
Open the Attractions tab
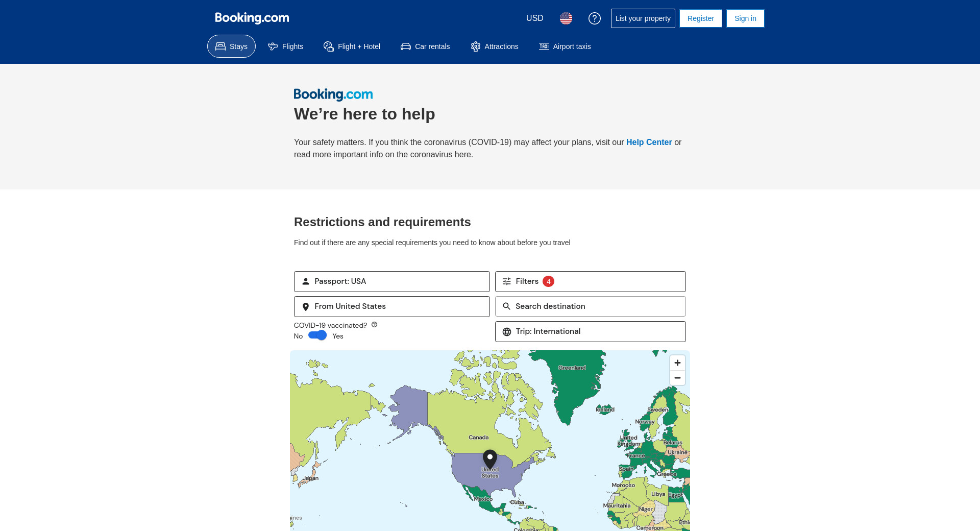494,46
